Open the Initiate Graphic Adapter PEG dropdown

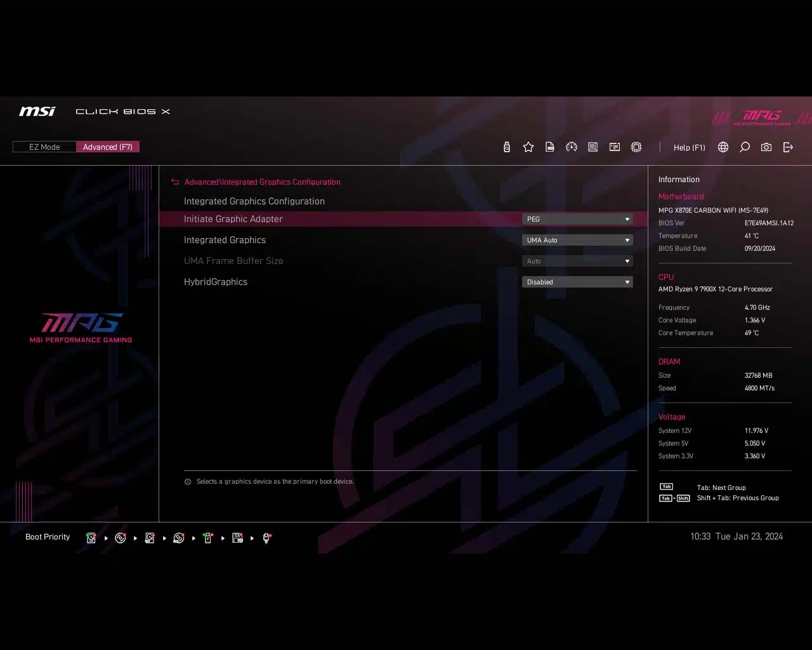point(577,219)
